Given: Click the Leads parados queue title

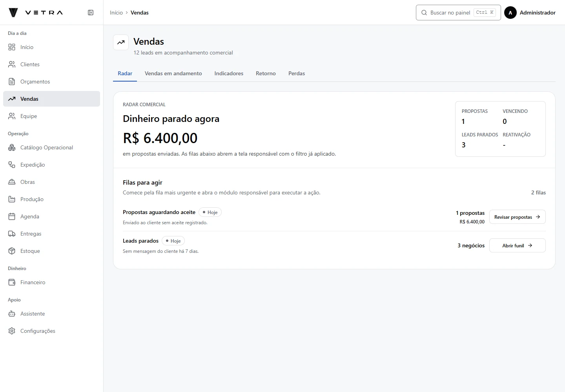Looking at the screenshot, I should pos(140,241).
